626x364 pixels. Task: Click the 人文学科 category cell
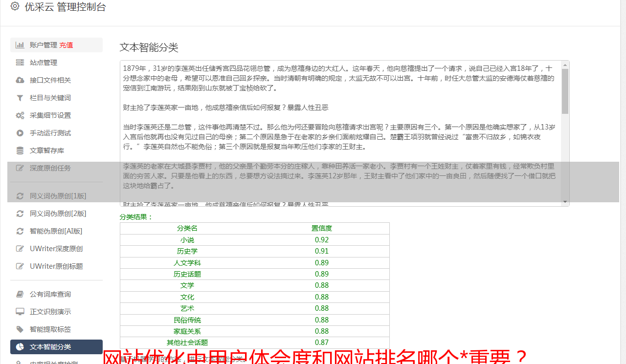point(187,263)
